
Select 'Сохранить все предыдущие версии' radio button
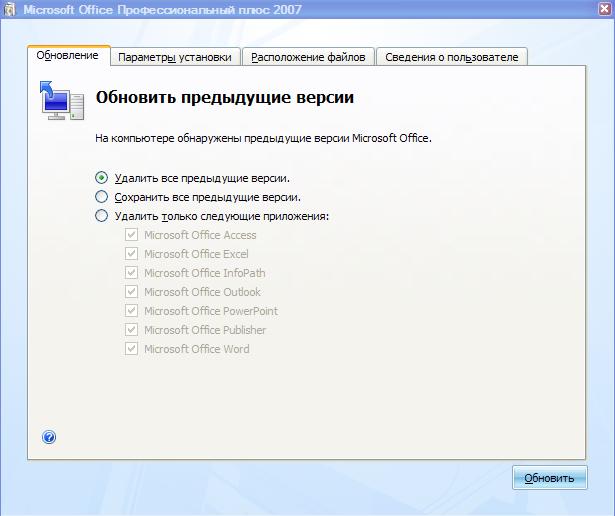102,196
